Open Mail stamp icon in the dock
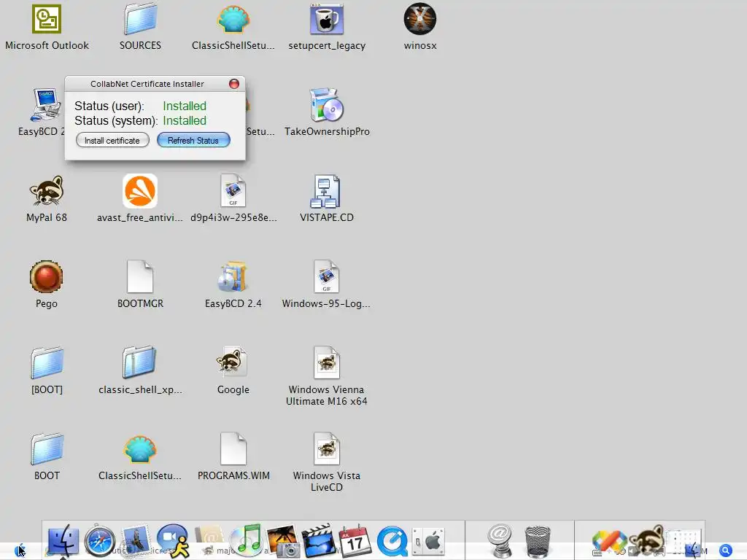 (x=136, y=541)
